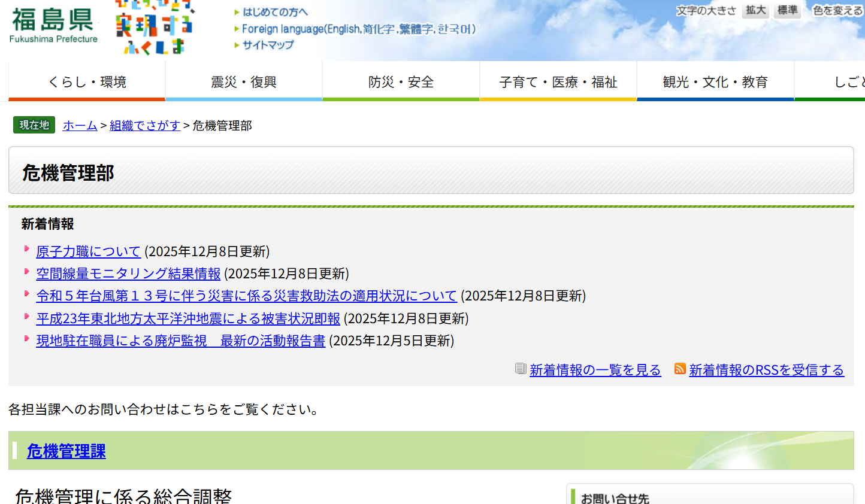Screen dimensions: 865x504
Task: Open the 危機管理課 section heading link
Action: click(x=66, y=451)
